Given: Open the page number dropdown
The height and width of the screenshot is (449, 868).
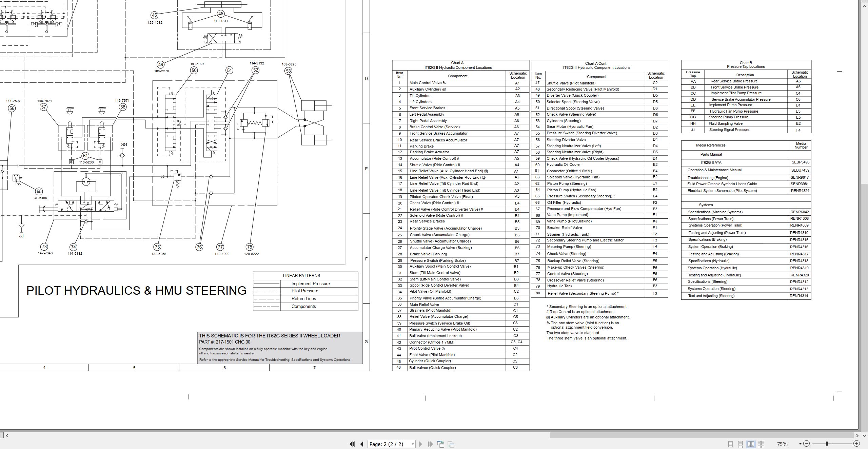Looking at the screenshot, I should pos(413,444).
